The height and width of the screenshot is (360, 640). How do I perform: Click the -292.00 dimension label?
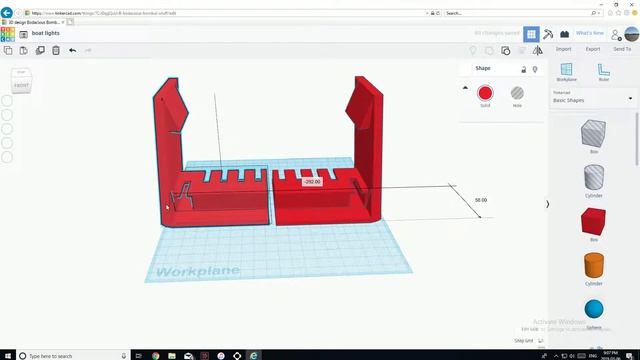point(313,182)
